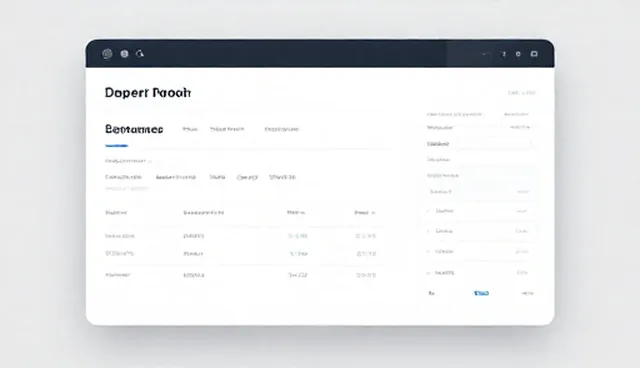Select the bold tab with blue underline
The width and height of the screenshot is (640, 368).
pos(134,129)
